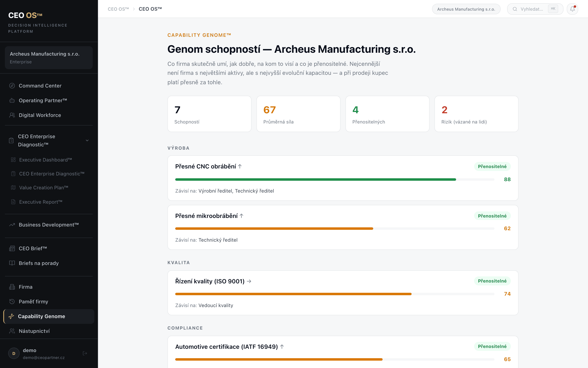Click the trend arrow beside Přesné mikroobrábění
This screenshot has height=368, width=588.
pos(242,216)
